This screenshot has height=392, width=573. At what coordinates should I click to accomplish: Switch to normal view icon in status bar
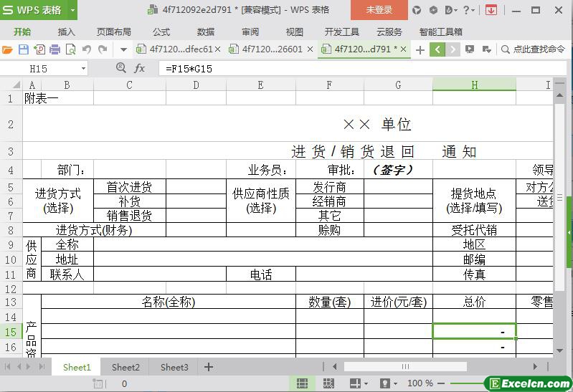tap(302, 383)
